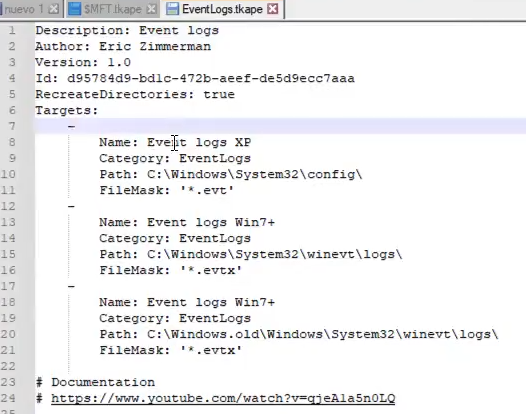This screenshot has width=526, height=414.
Task: Close the $MFT.tkape tab
Action: [x=152, y=9]
